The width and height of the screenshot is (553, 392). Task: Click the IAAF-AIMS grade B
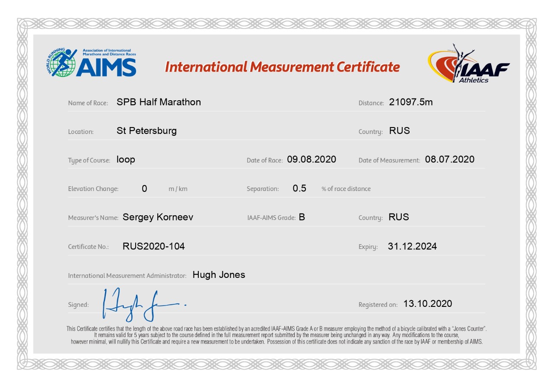302,217
